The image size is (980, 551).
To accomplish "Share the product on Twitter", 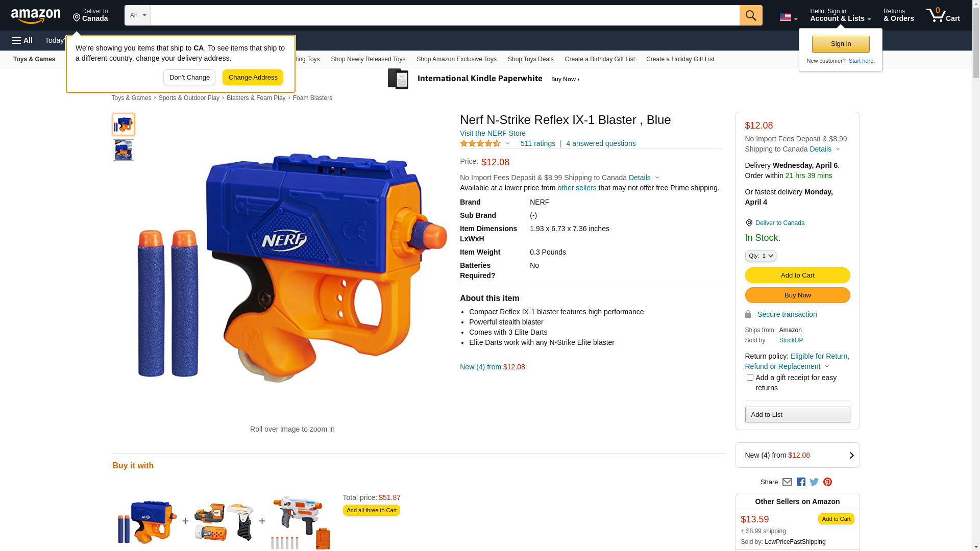I will tap(814, 482).
